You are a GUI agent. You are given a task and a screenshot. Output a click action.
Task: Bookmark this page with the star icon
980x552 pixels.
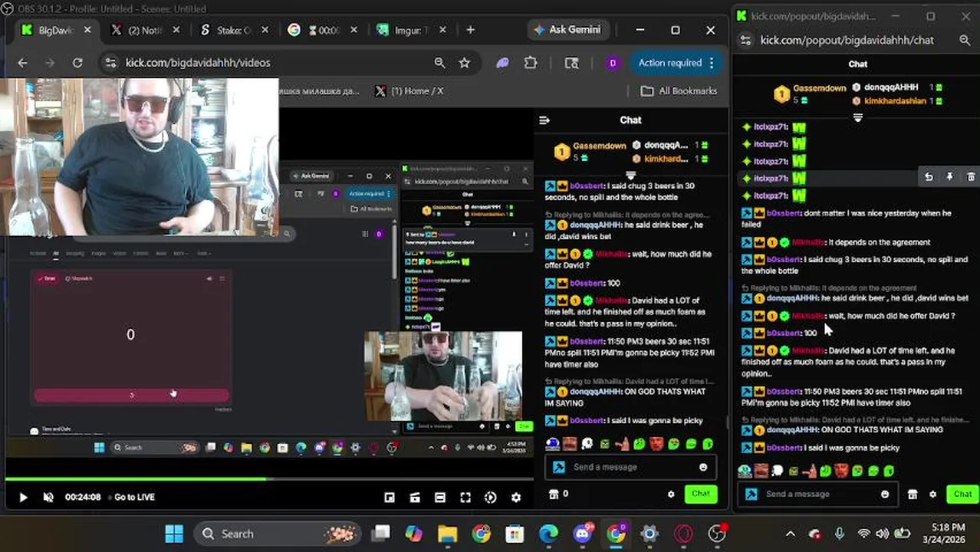pyautogui.click(x=464, y=63)
